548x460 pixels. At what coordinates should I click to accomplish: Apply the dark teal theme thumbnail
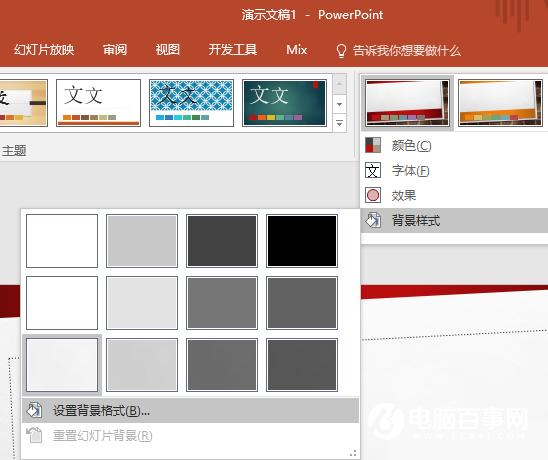pyautogui.click(x=284, y=103)
